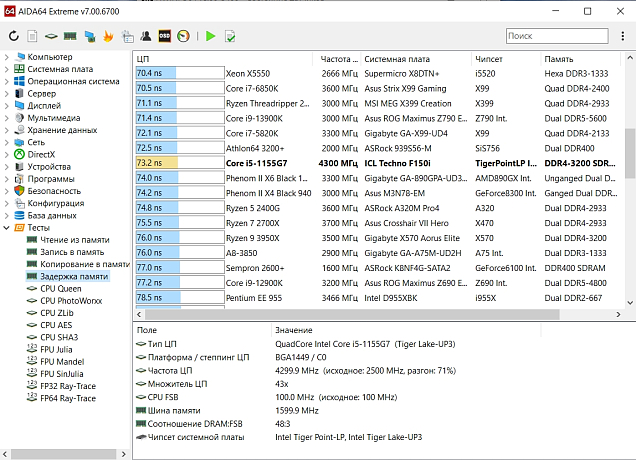The image size is (636, 460).
Task: Sort by Чипсет column header
Action: [x=490, y=58]
